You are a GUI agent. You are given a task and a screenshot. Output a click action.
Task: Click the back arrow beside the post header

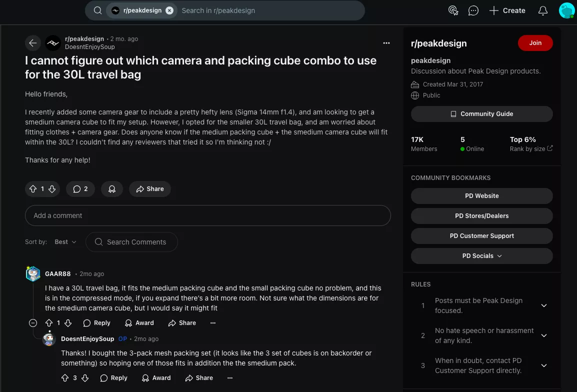pos(33,43)
